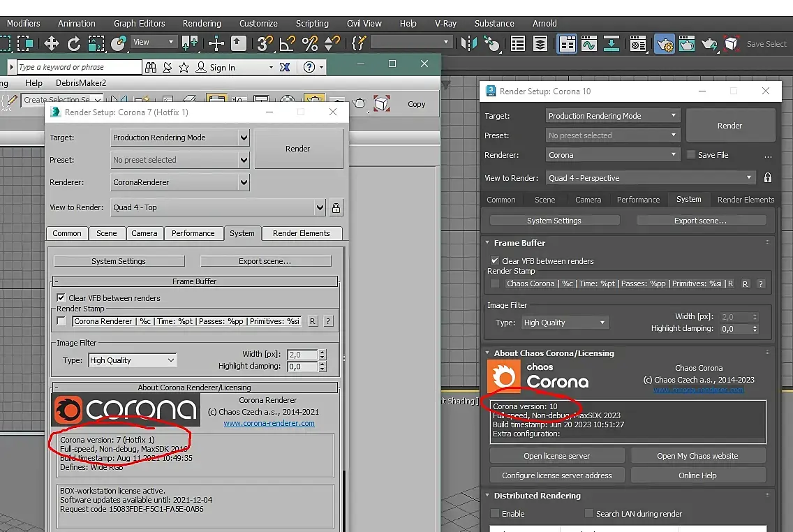Open CoronaRenderer renderer dropdown
Screen dimensions: 793x532
(180, 182)
